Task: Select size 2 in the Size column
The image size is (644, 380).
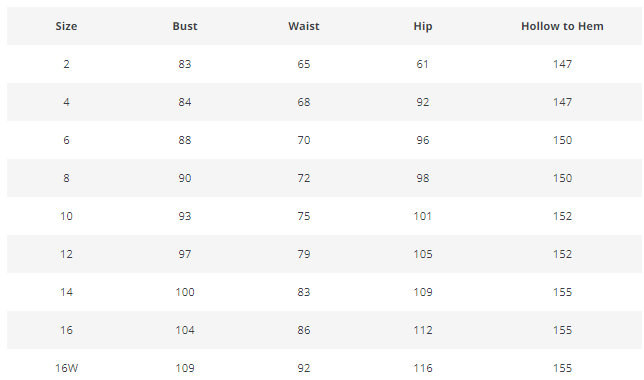Action: 66,64
